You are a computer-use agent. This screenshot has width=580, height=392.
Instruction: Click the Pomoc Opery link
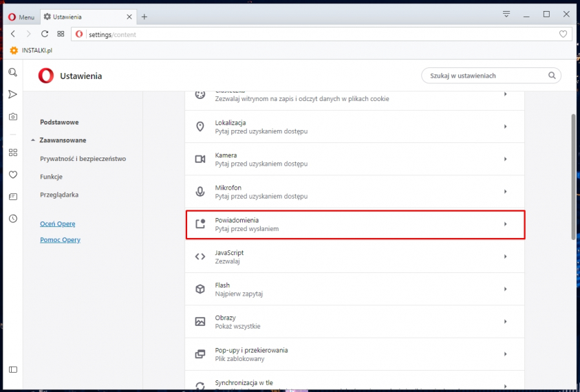pos(60,240)
